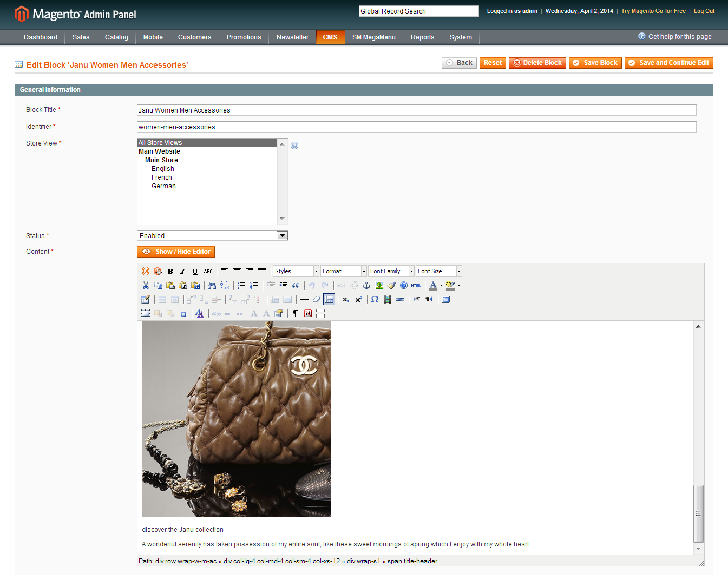
Task: Apply the current text color
Action: coord(433,285)
